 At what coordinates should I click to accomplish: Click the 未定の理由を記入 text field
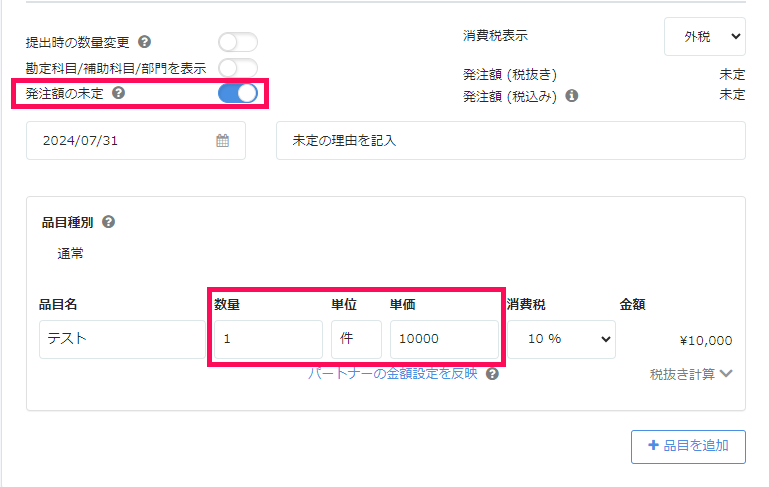pyautogui.click(x=511, y=141)
